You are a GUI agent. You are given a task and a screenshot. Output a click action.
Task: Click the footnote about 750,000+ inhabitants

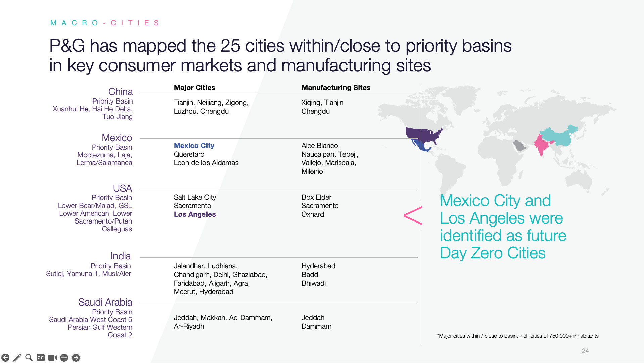pos(518,336)
